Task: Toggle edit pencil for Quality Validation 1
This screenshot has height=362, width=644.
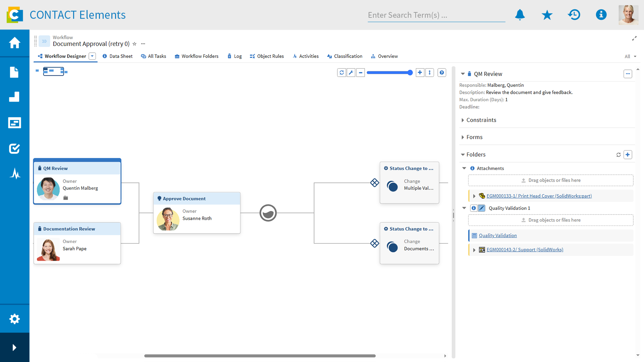Action: pos(482,208)
